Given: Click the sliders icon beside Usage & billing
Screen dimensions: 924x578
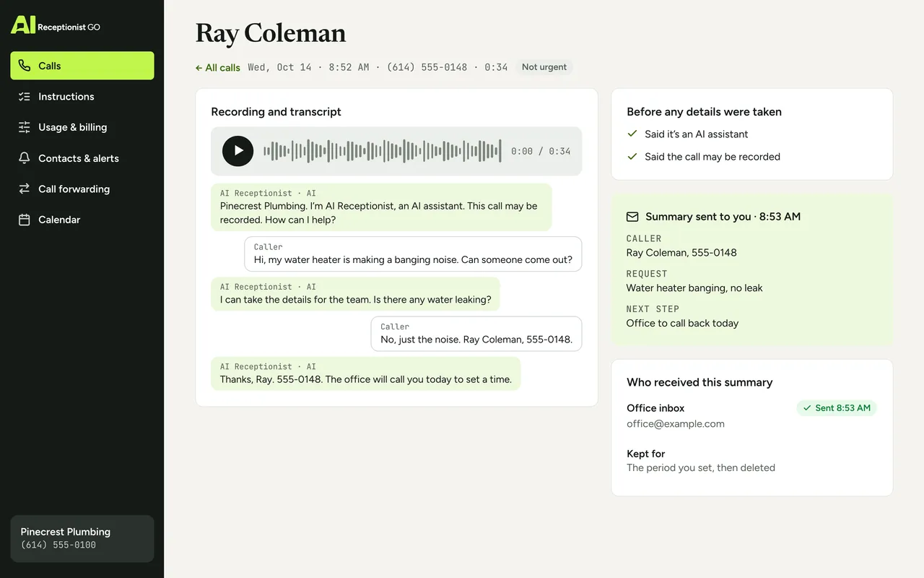Looking at the screenshot, I should (25, 127).
